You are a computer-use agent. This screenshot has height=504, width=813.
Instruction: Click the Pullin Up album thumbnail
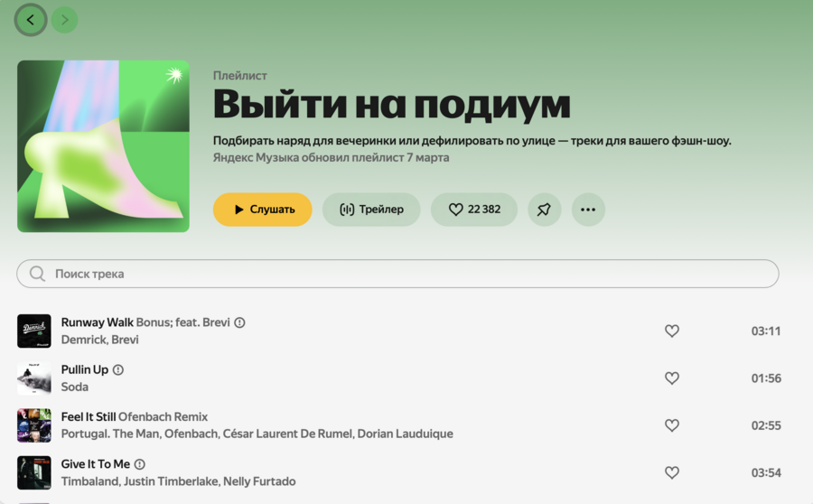click(34, 378)
